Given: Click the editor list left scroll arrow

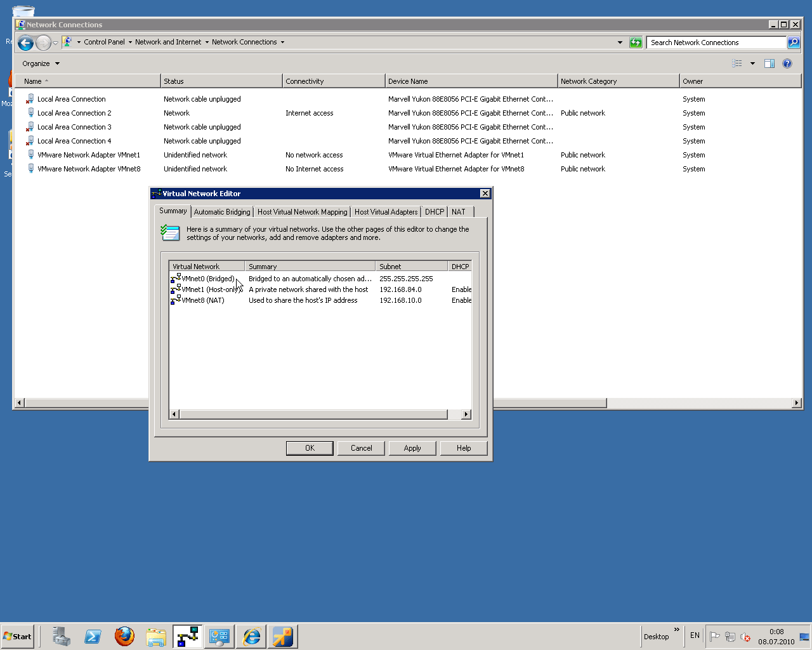Looking at the screenshot, I should point(174,415).
